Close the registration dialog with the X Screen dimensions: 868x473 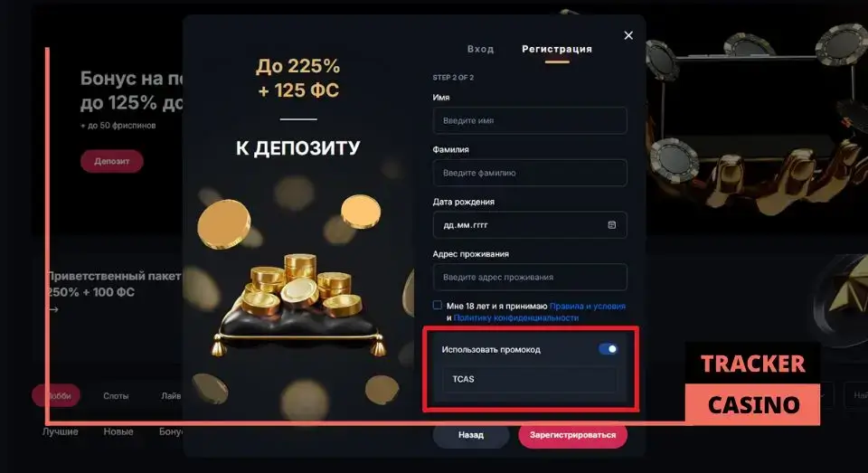[628, 35]
